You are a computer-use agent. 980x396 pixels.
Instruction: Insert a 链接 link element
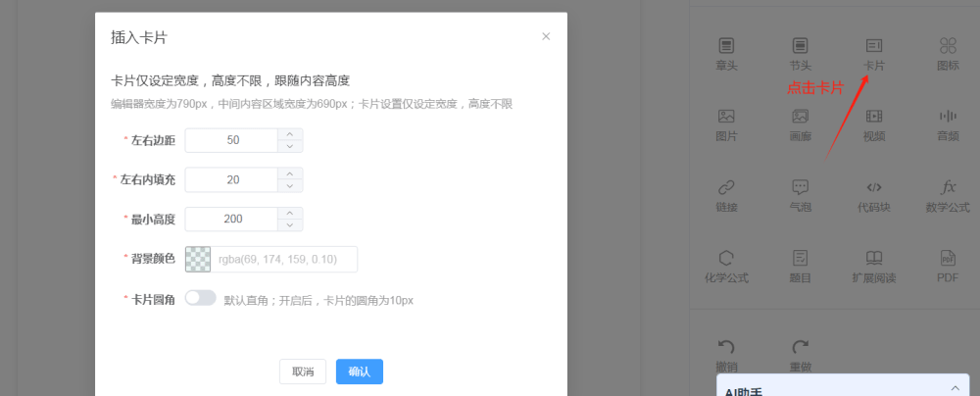tap(726, 196)
